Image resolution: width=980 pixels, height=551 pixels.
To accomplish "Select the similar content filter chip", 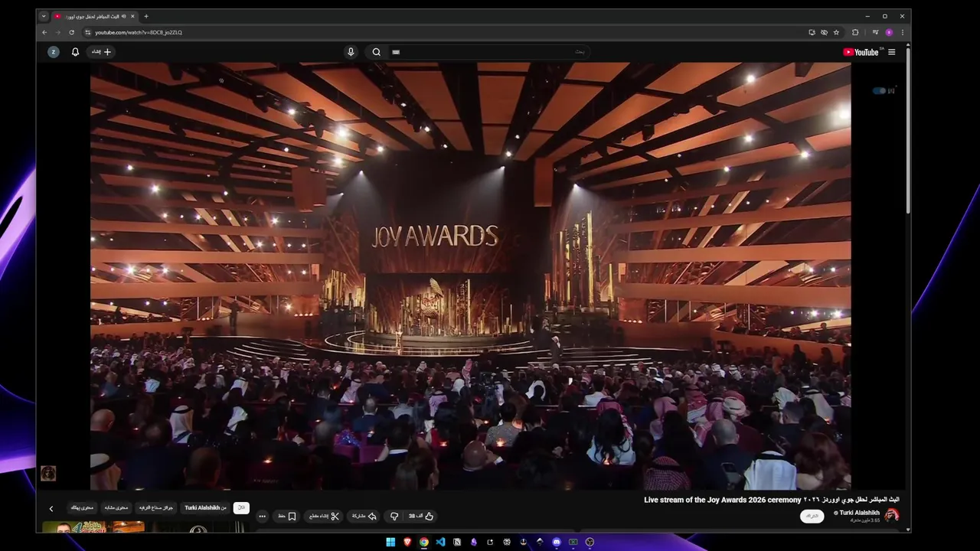I will pos(116,508).
